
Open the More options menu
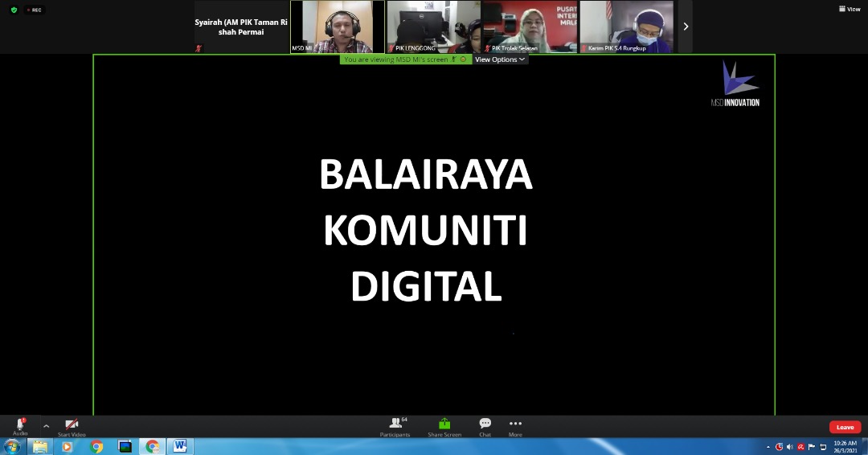coord(515,426)
